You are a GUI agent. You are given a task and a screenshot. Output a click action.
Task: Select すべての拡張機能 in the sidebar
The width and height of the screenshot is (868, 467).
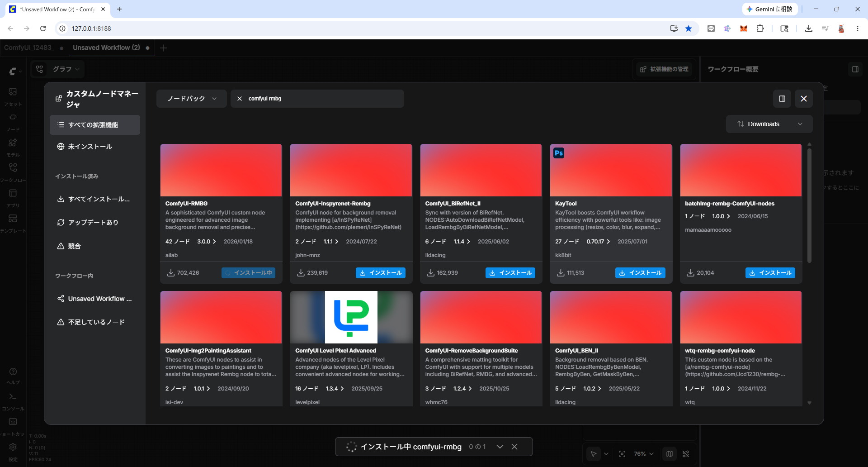coord(95,125)
